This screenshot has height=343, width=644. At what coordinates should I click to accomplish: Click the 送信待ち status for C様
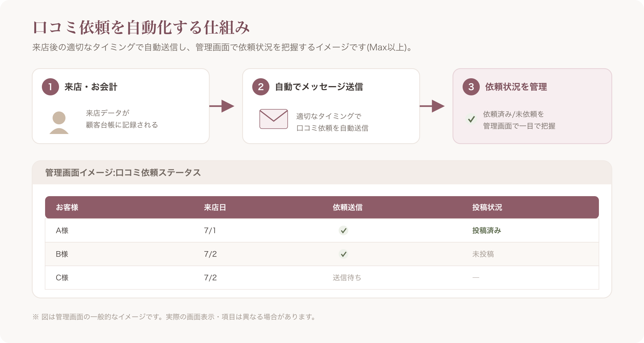(347, 278)
